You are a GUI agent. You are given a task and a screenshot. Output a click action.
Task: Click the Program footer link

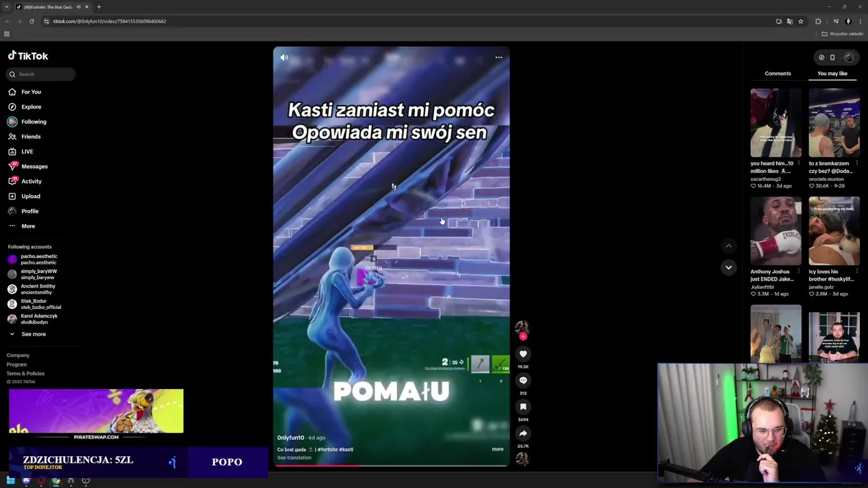tap(17, 365)
